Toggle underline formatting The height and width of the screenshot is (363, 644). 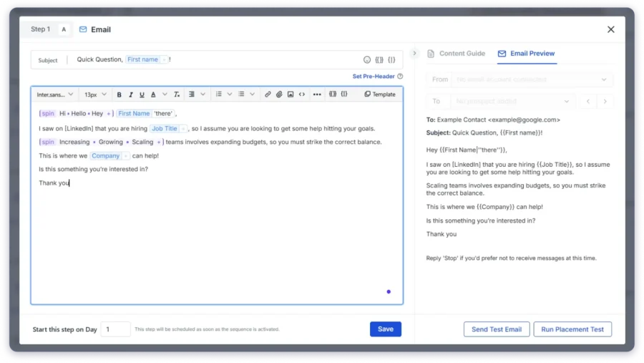point(142,95)
